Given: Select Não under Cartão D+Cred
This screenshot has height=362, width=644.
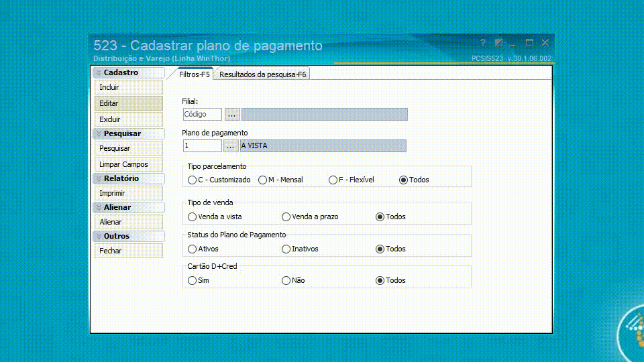Looking at the screenshot, I should coord(286,281).
